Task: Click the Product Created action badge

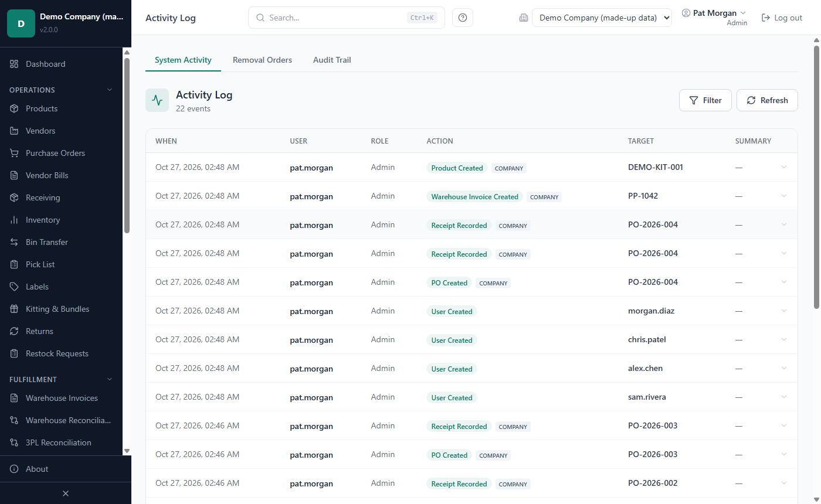Action: [x=457, y=168]
